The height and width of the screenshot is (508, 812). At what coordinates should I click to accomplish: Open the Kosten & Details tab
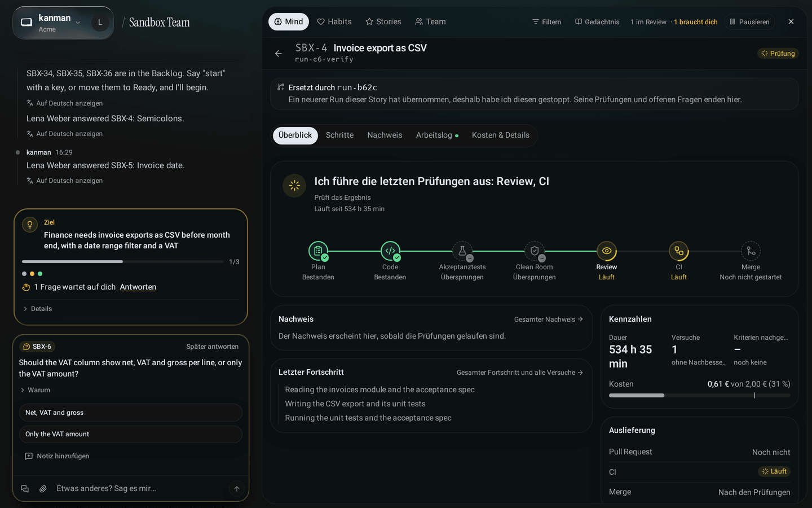click(501, 135)
